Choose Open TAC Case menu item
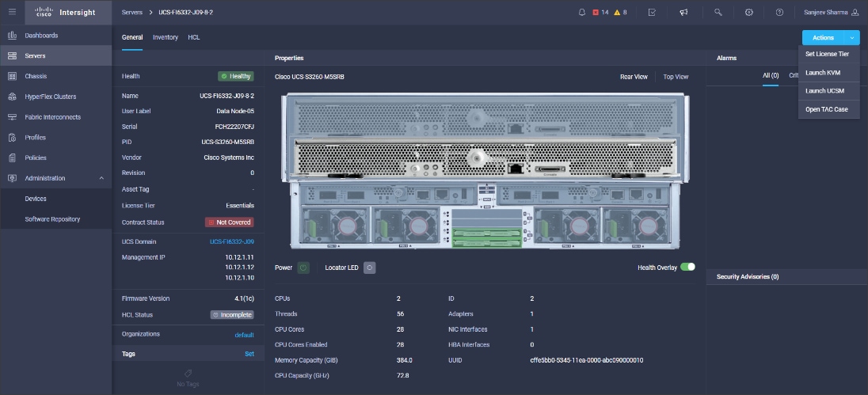Image resolution: width=868 pixels, height=395 pixels. tap(828, 109)
